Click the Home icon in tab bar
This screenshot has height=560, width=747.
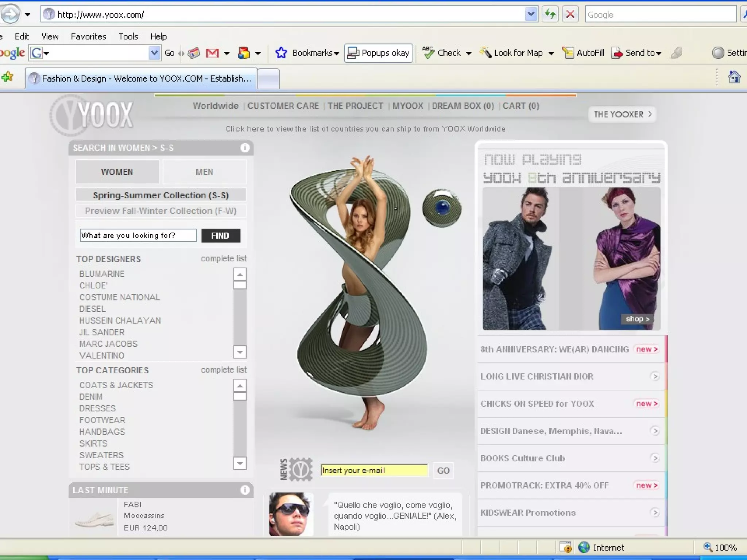(x=734, y=77)
